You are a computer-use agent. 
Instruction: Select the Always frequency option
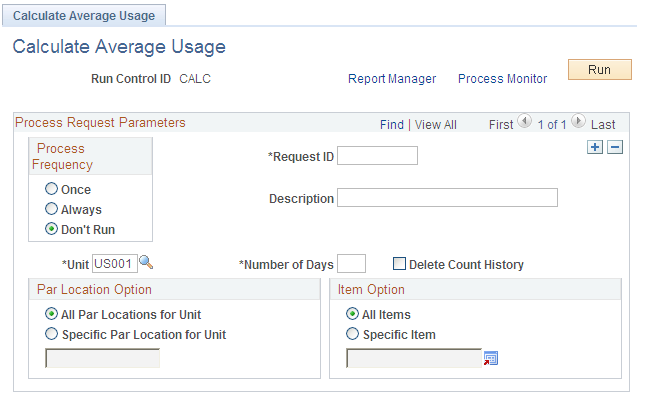[51, 209]
